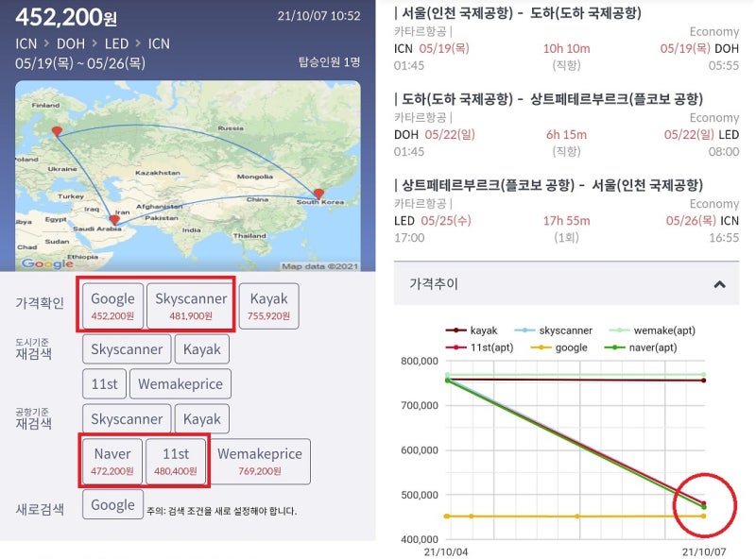Re-search Skyscanner by city (도시기준 재검색)
The height and width of the screenshot is (559, 756).
(126, 348)
